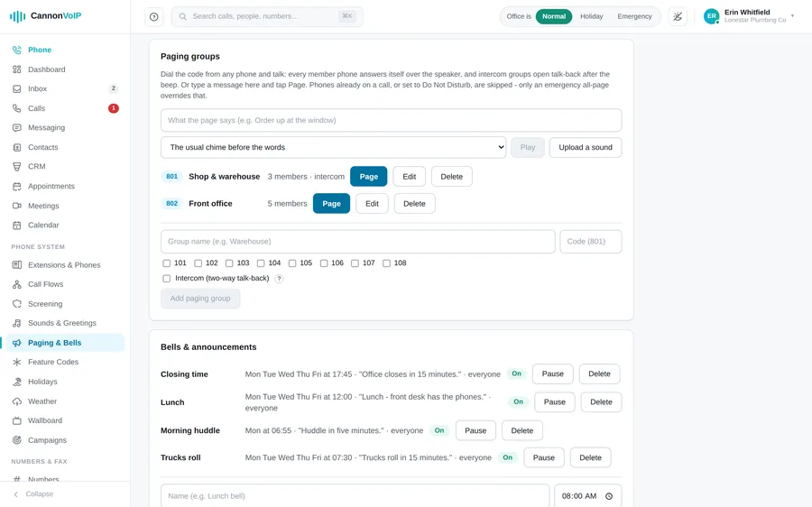Check extension 101 checkbox
Image resolution: width=812 pixels, height=507 pixels.
click(166, 263)
